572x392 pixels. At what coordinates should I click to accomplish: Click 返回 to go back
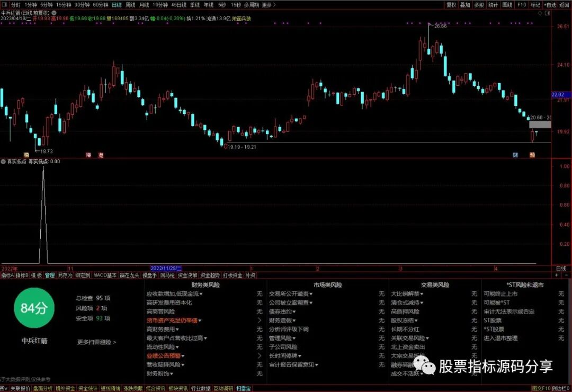(x=565, y=5)
